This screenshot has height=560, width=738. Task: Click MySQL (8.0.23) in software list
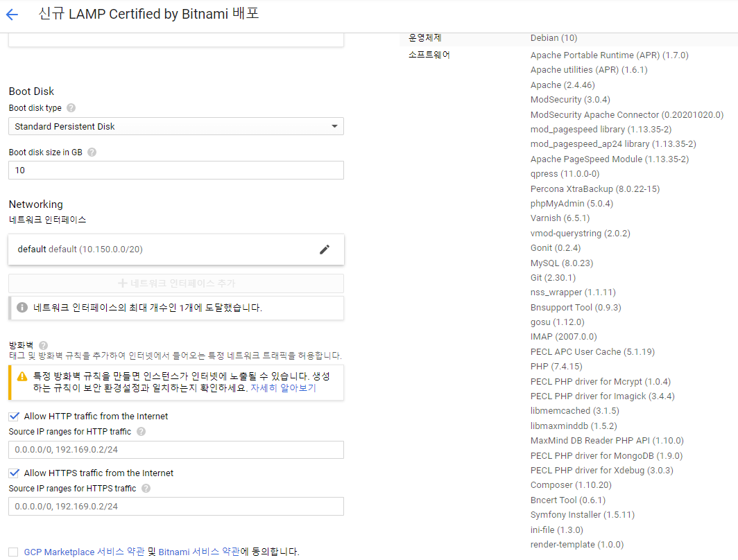562,263
